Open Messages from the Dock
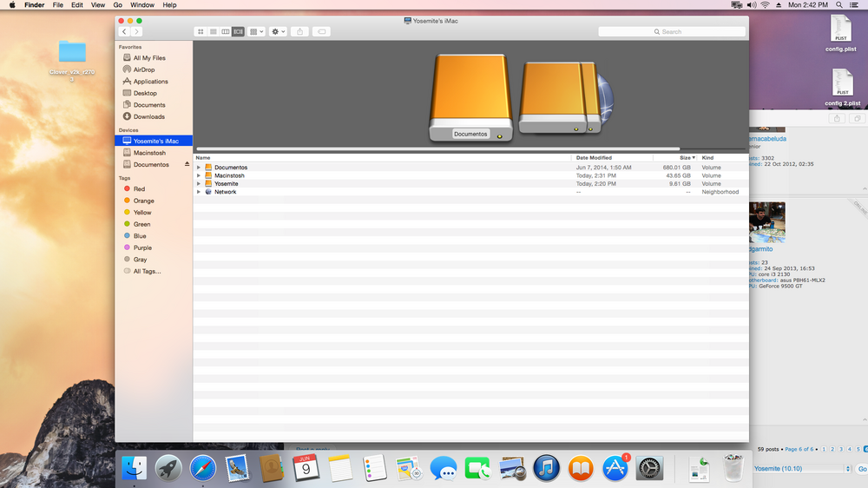The width and height of the screenshot is (868, 488). tap(443, 468)
